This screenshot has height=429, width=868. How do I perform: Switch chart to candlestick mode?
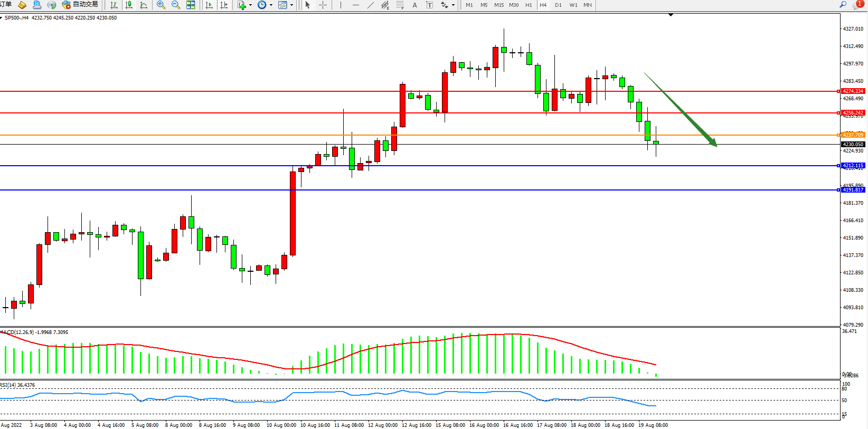pyautogui.click(x=129, y=5)
